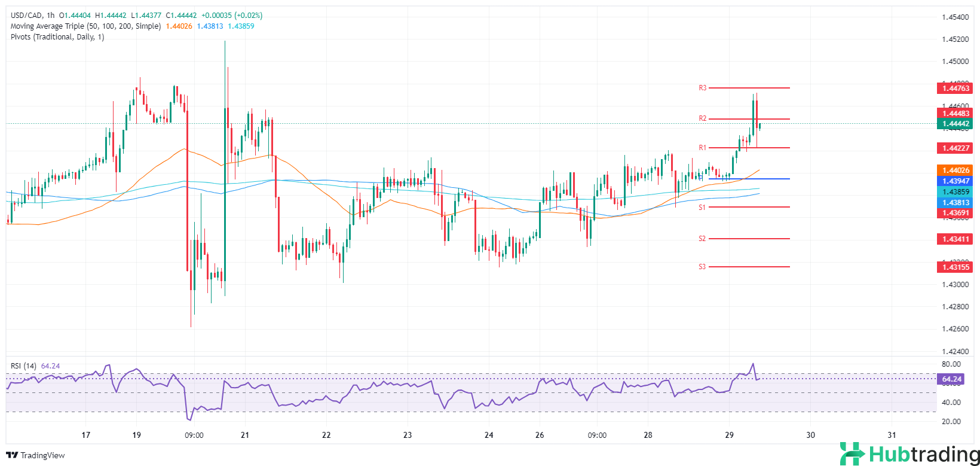Click the Hubtrading logo icon
Viewport: 980px width, 466px height.
tap(852, 453)
